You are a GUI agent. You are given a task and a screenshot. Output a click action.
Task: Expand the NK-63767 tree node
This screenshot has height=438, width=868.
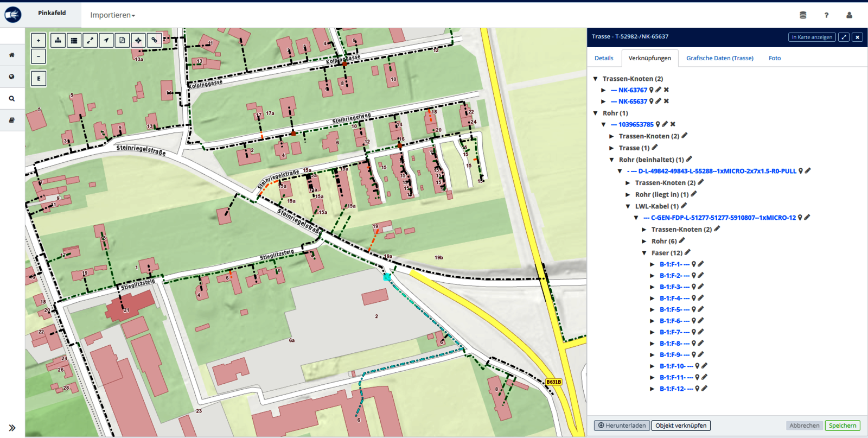click(603, 90)
